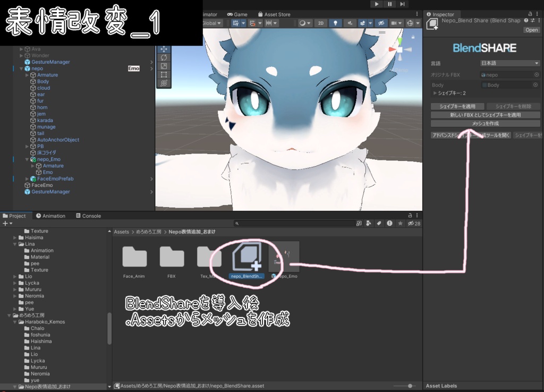This screenshot has height=392, width=544.
Task: Click Search by Label tag icon
Action: point(379,224)
